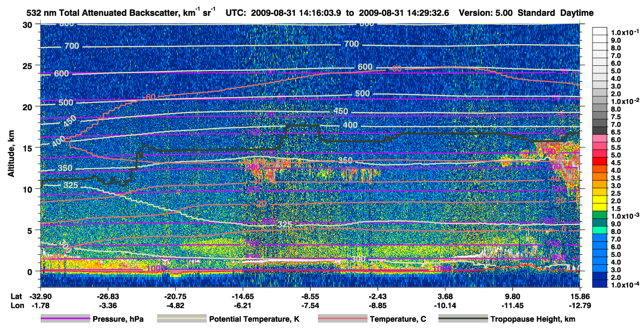644x330 pixels.
Task: Click longitude tick value -8.85
Action: pos(377,305)
